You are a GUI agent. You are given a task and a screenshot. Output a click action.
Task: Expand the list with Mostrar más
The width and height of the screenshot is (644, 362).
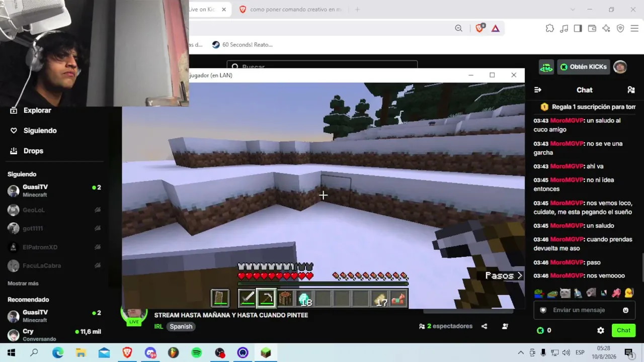23,284
